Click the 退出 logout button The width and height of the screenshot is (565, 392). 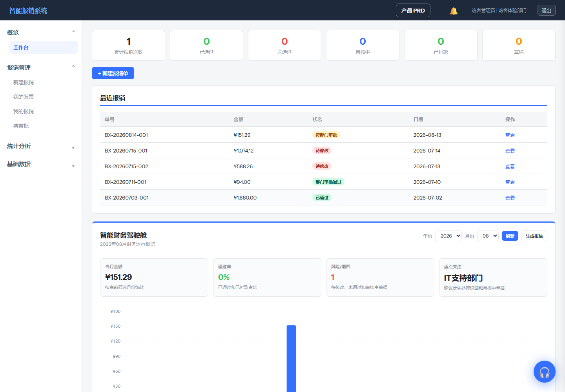(547, 11)
